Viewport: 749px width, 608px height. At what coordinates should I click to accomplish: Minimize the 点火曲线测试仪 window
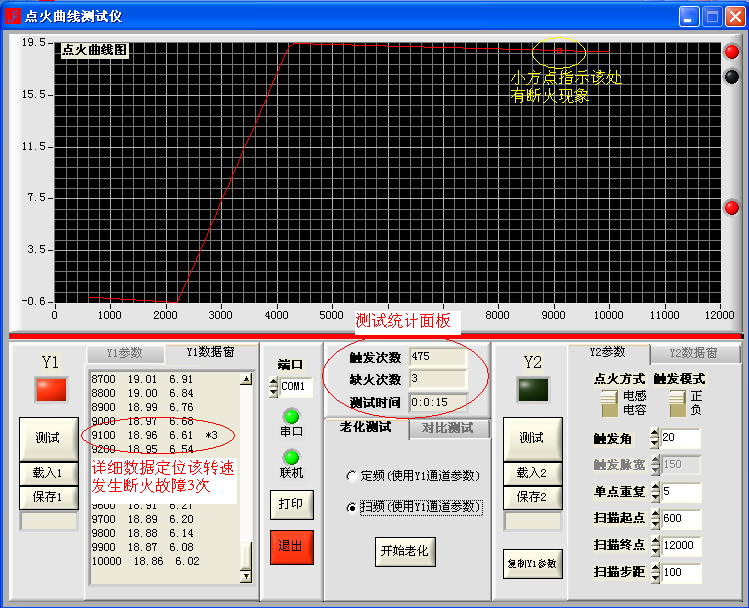689,16
